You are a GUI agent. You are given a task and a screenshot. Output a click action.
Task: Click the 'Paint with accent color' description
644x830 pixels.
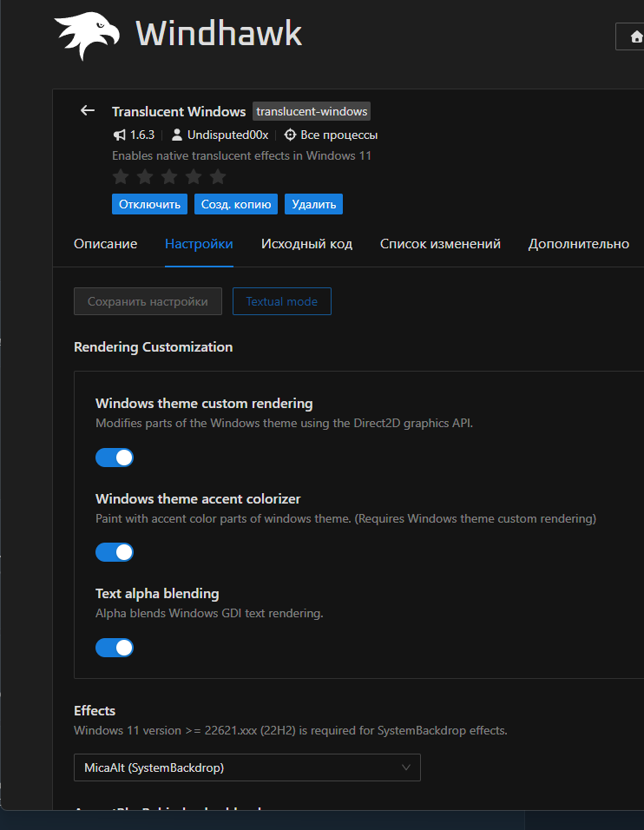[x=346, y=518]
